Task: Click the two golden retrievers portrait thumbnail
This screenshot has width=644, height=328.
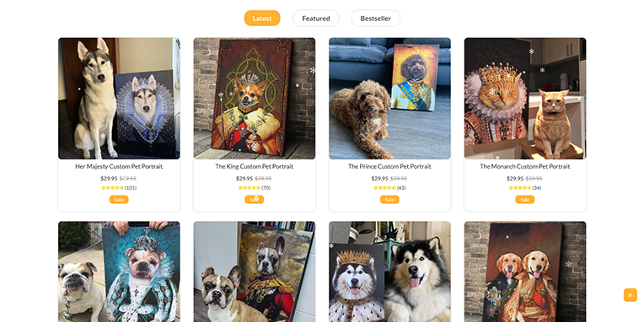Action: tap(525, 272)
